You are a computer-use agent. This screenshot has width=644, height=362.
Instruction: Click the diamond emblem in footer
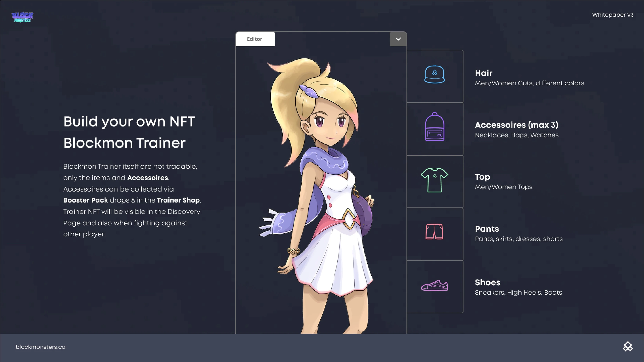point(628,346)
